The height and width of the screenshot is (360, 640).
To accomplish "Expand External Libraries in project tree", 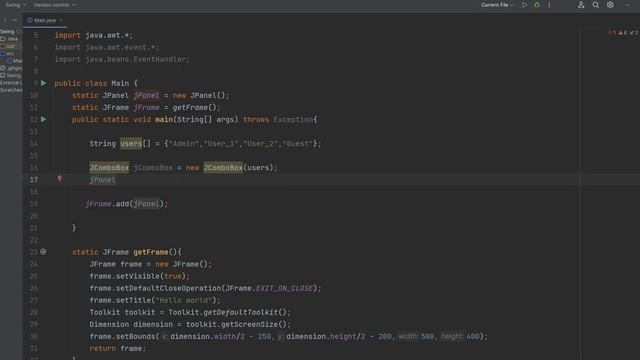I will point(11,83).
